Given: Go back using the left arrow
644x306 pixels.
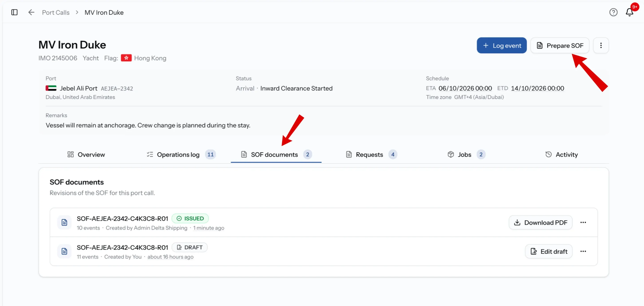Looking at the screenshot, I should point(31,12).
